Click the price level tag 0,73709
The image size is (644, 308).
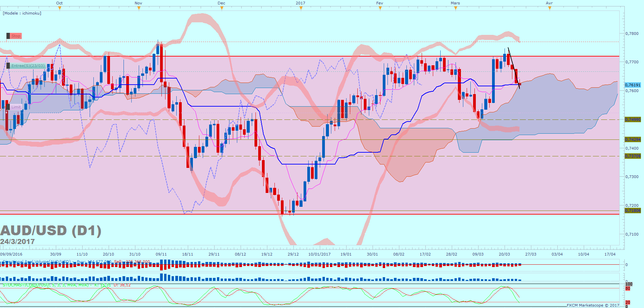[x=632, y=156]
